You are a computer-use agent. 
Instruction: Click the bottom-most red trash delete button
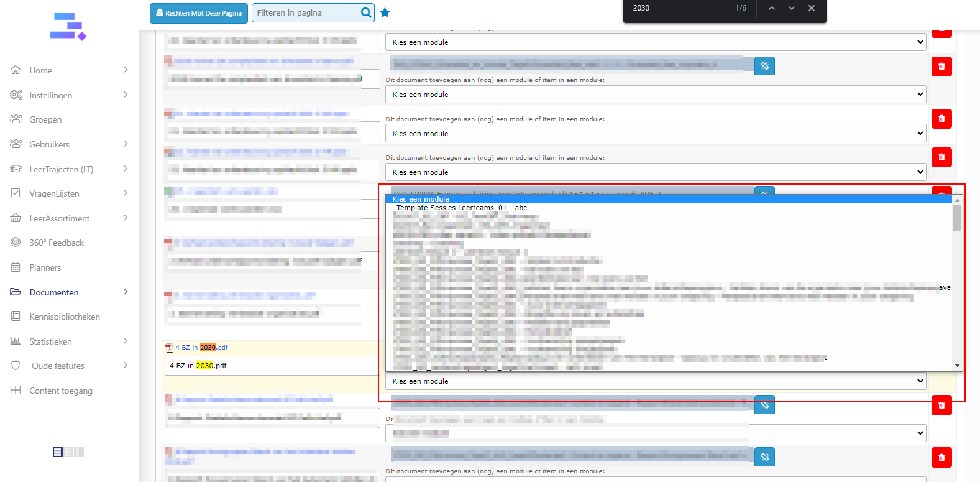click(941, 457)
